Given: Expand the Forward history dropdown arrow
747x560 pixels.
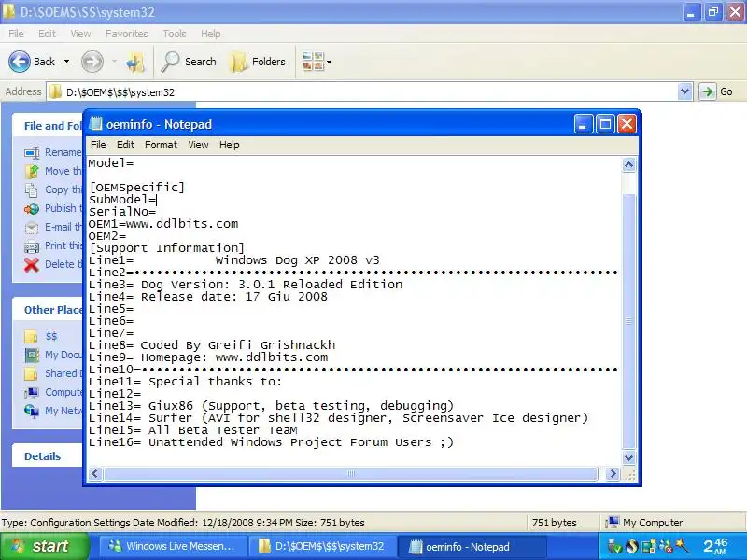Looking at the screenshot, I should tap(114, 62).
